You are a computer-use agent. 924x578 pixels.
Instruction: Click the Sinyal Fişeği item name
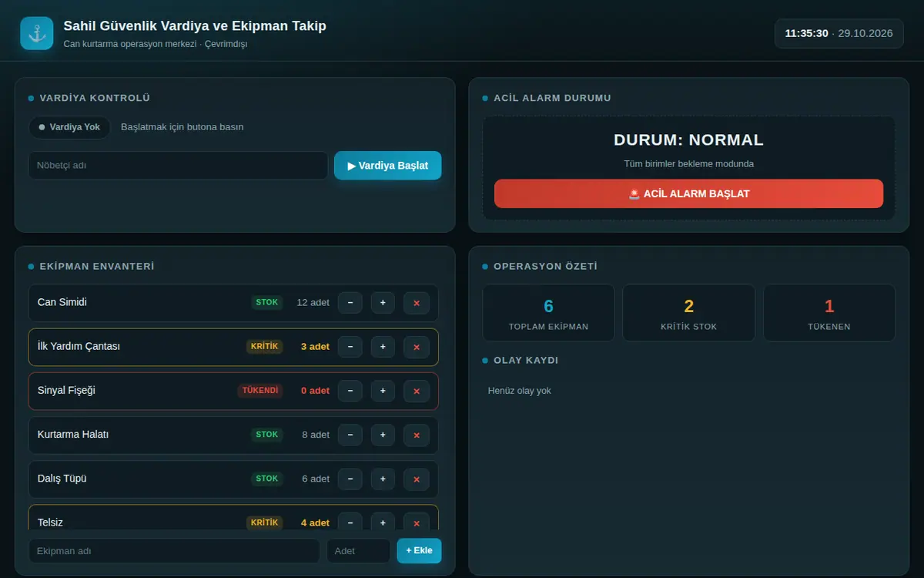click(66, 391)
